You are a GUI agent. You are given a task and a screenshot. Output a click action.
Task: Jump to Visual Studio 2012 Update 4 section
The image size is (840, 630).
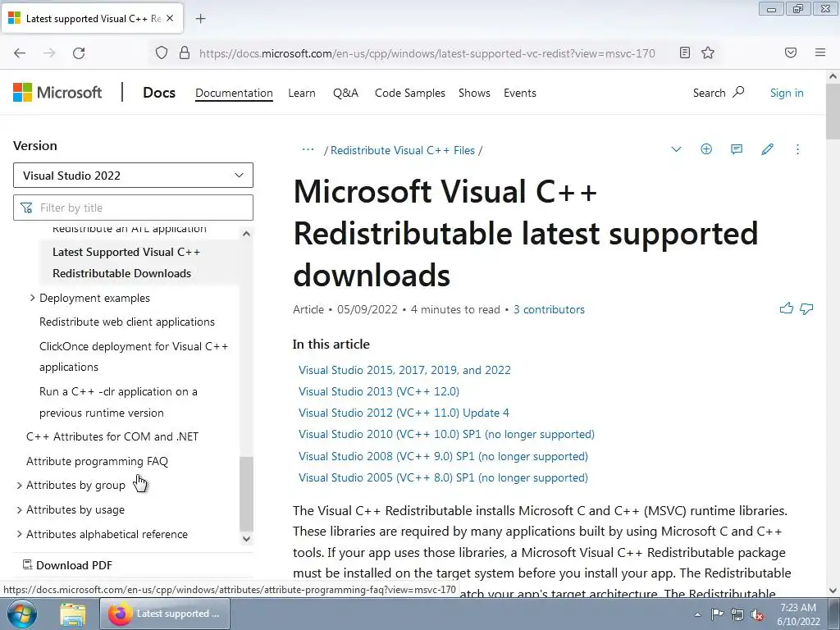click(404, 413)
